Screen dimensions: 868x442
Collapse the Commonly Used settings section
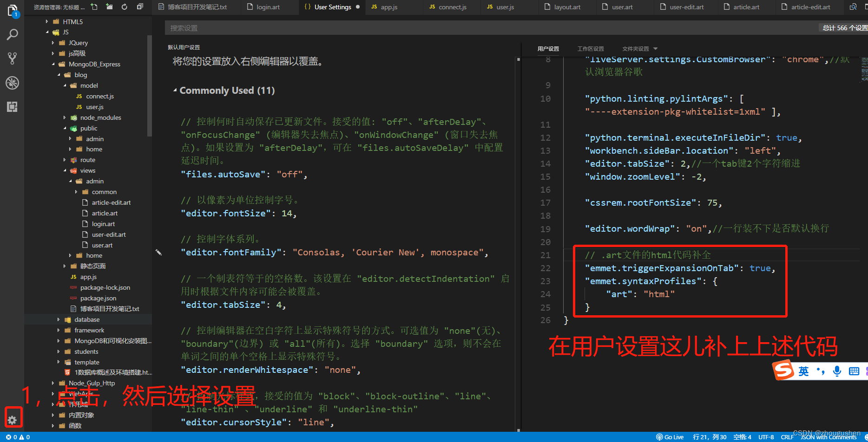pyautogui.click(x=175, y=90)
